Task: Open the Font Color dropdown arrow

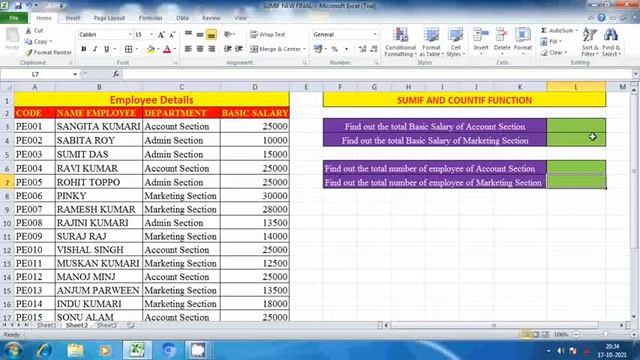Action: [x=175, y=49]
